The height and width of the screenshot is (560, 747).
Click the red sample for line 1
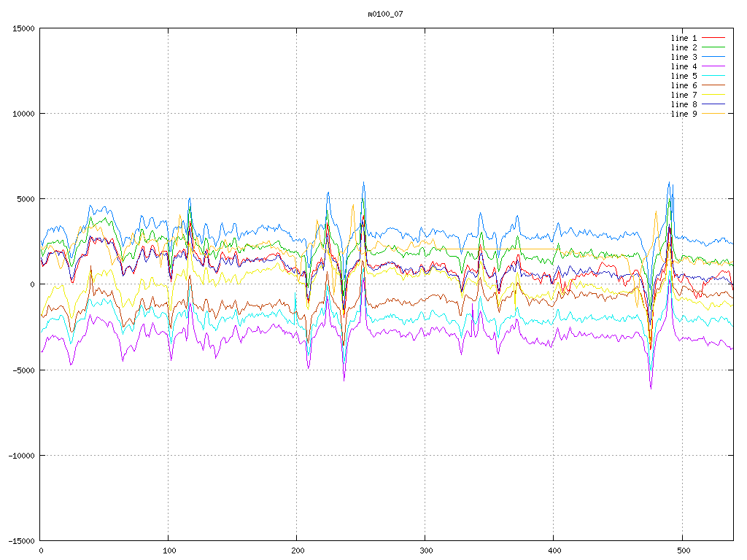click(713, 38)
